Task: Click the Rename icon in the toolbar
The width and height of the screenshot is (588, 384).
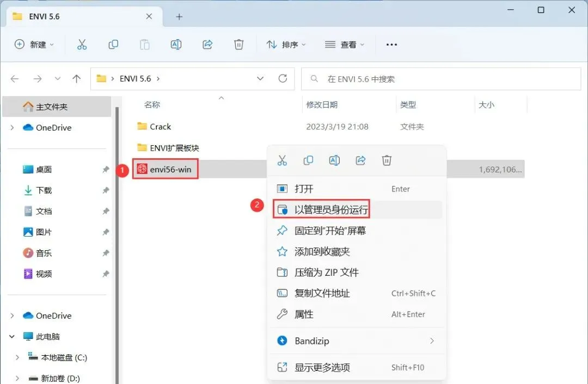Action: click(176, 45)
